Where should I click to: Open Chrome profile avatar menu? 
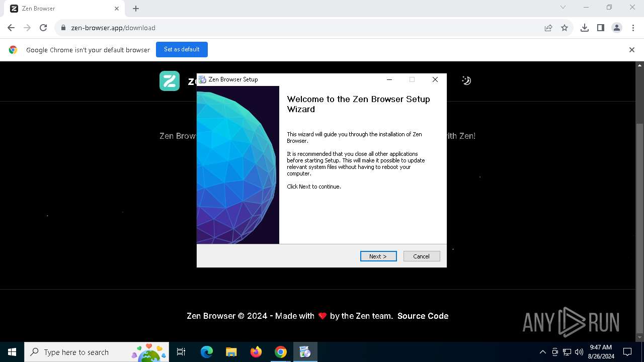617,28
